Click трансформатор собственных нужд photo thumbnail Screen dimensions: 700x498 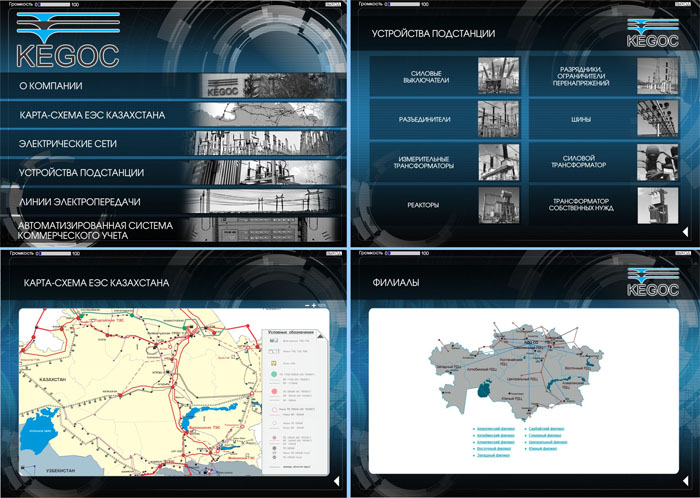pos(658,205)
